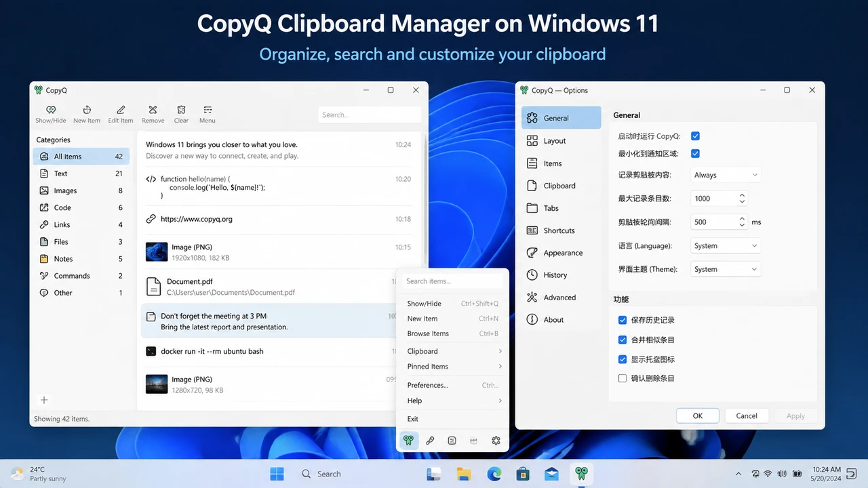Click Cancel in the Options dialog

[747, 416]
